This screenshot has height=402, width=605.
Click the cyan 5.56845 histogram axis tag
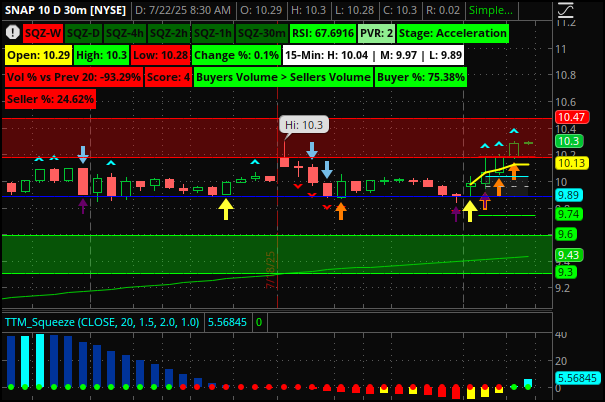(577, 378)
